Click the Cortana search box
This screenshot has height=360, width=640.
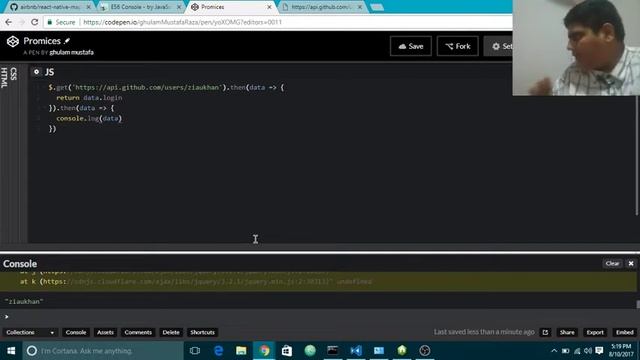click(x=103, y=351)
